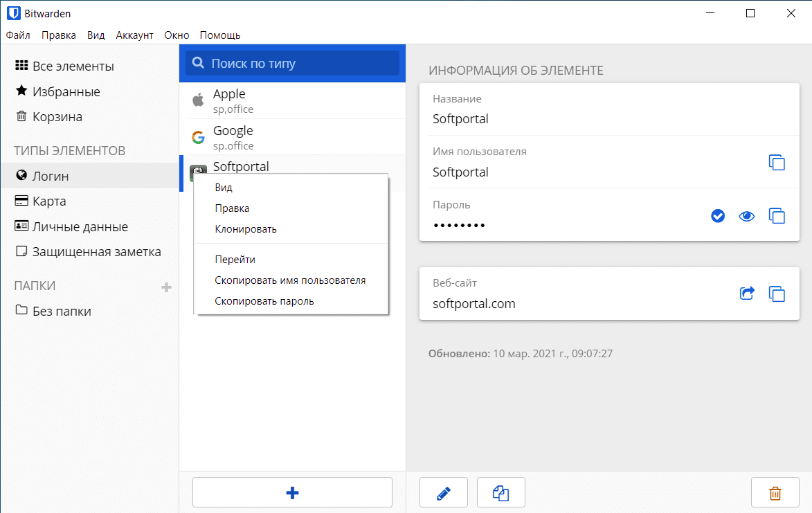
Task: Add a new folder with the plus icon
Action: coord(166,287)
